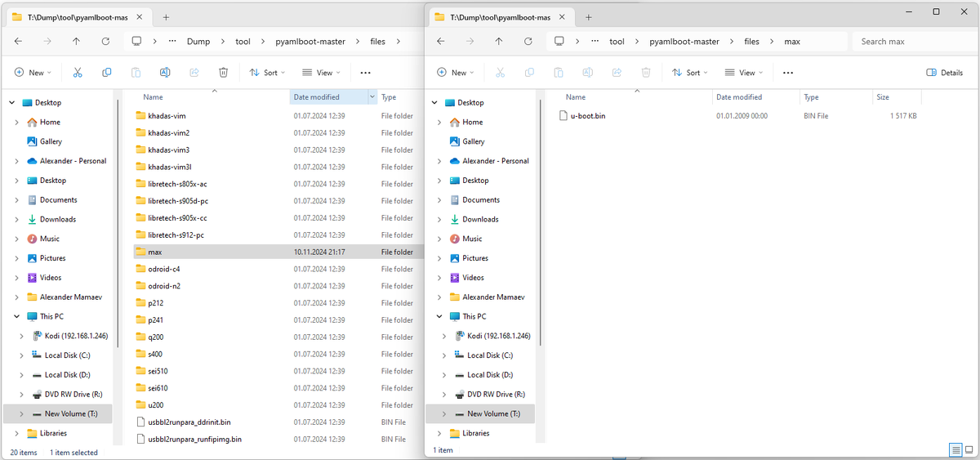
Task: Click Copy icon in left window toolbar
Action: pyautogui.click(x=107, y=73)
